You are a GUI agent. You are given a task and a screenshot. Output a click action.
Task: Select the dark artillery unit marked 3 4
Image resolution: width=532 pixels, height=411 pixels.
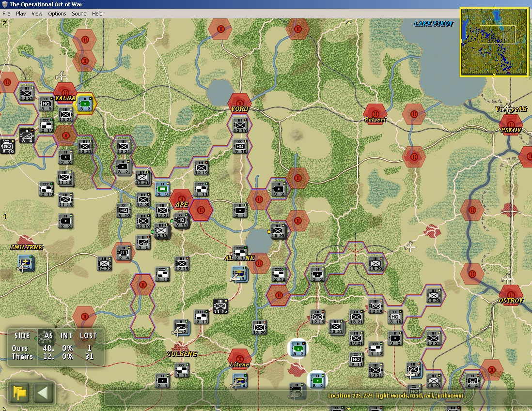point(27,136)
